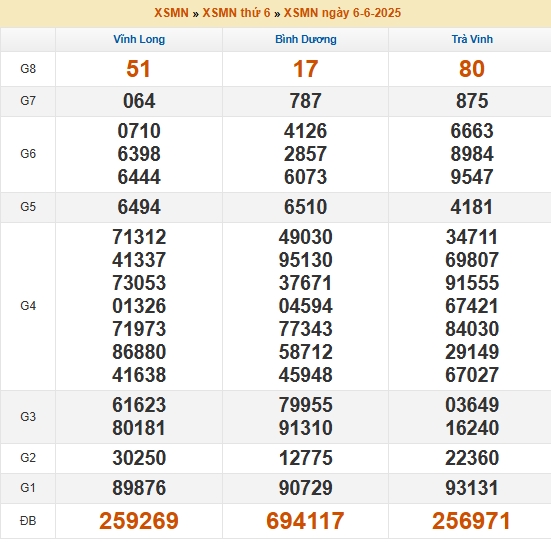This screenshot has width=551, height=542.
Task: Click G1 number 89876
Action: click(x=139, y=488)
